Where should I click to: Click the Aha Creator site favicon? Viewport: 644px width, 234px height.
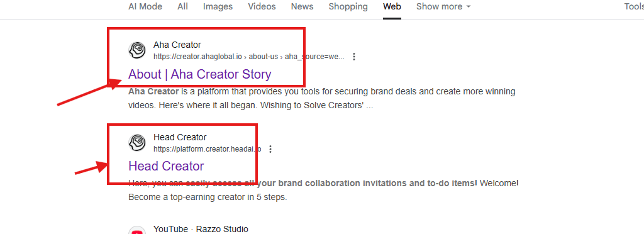click(x=137, y=50)
